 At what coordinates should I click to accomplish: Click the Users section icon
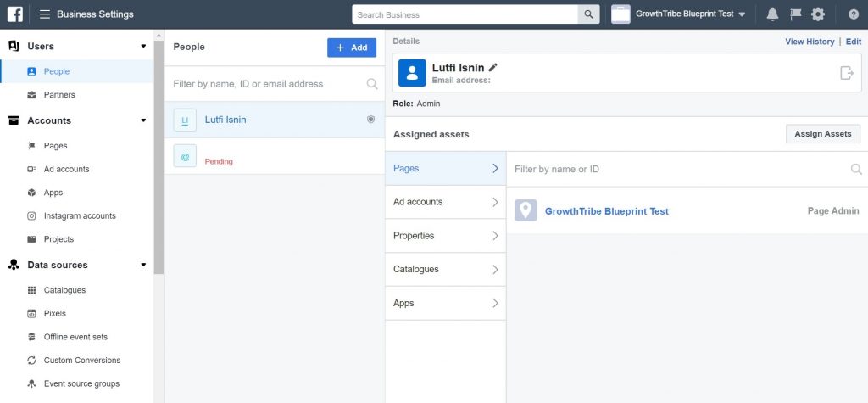[14, 46]
